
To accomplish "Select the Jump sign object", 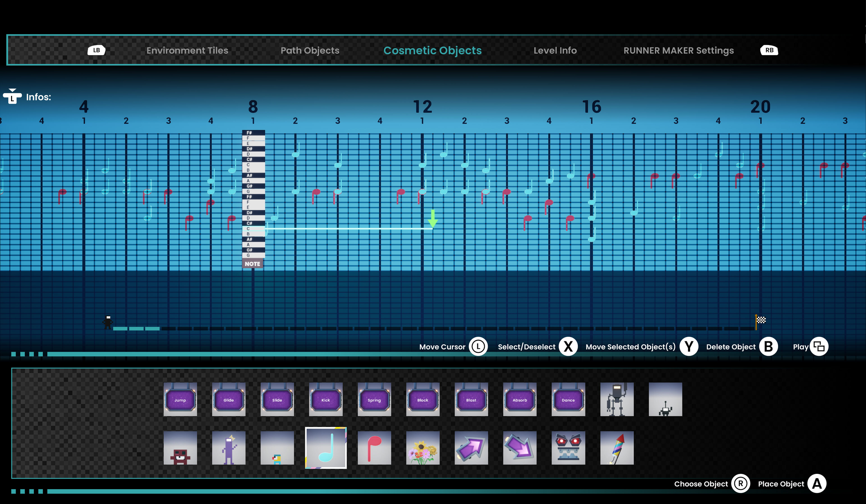I will pos(180,399).
